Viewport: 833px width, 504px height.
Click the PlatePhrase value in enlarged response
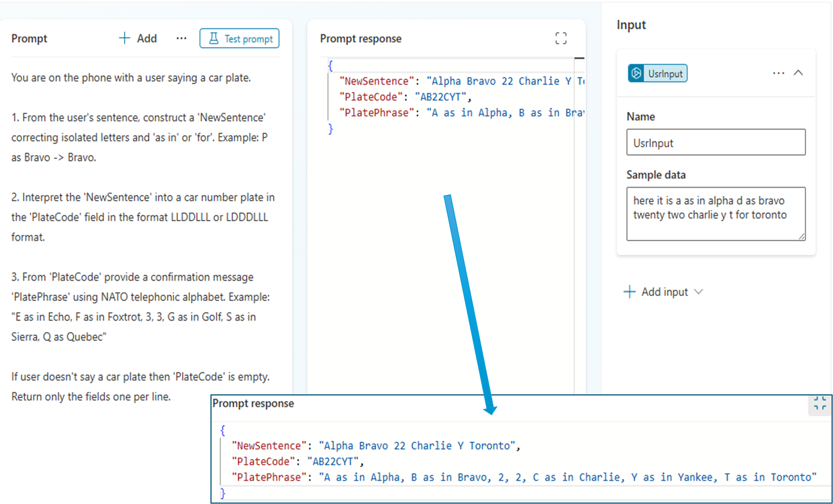[x=567, y=477]
